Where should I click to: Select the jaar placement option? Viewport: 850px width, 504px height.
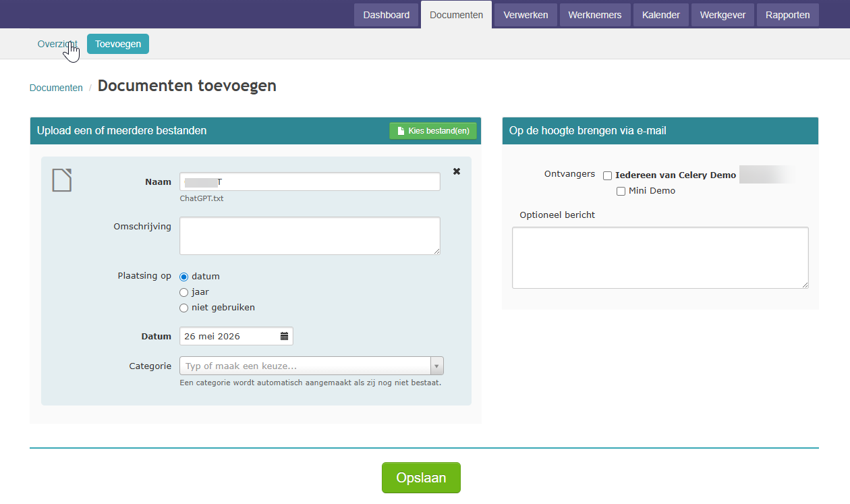(183, 292)
